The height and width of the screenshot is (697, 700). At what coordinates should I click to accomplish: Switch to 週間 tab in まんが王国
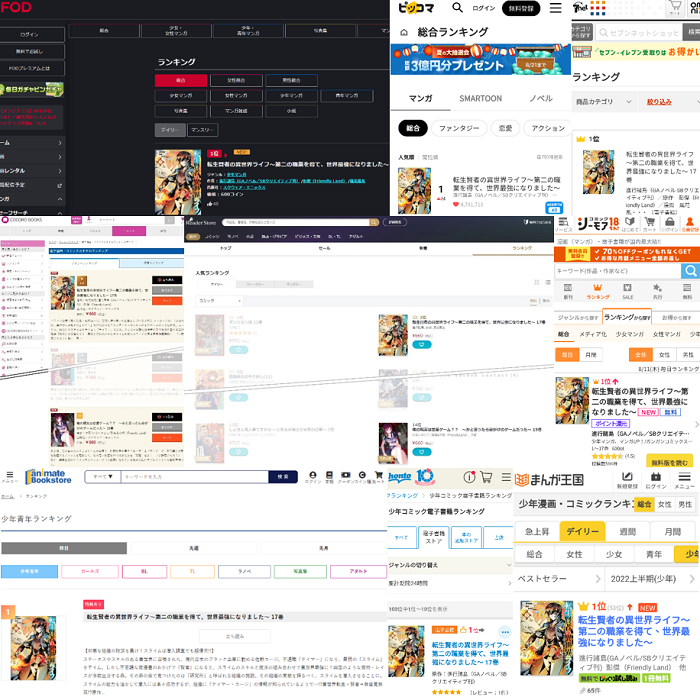[x=627, y=531]
